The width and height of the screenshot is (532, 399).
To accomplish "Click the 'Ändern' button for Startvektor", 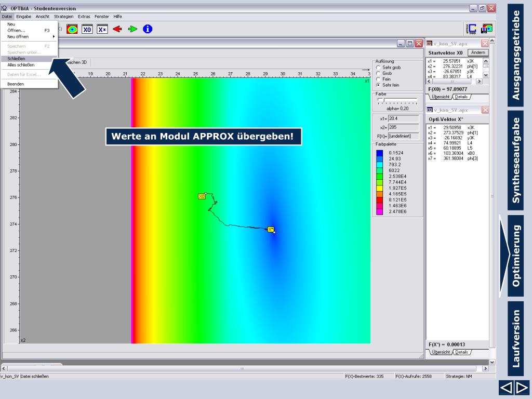I will 478,52.
